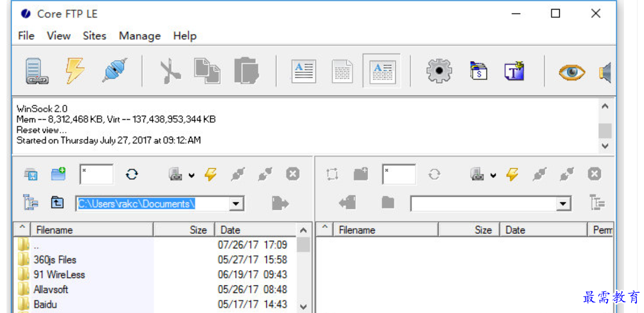Viewport: 644px width, 313px height.
Task: Sort local files by Filename column
Action: pyautogui.click(x=92, y=230)
